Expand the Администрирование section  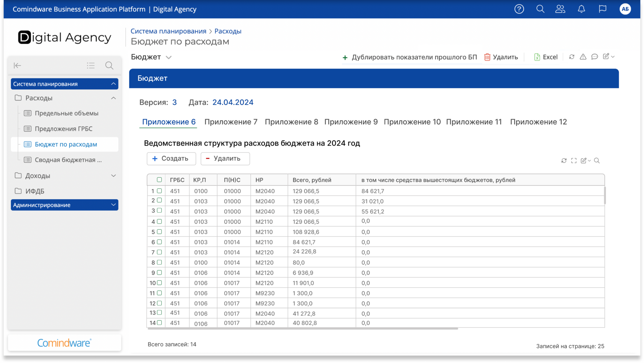point(113,205)
